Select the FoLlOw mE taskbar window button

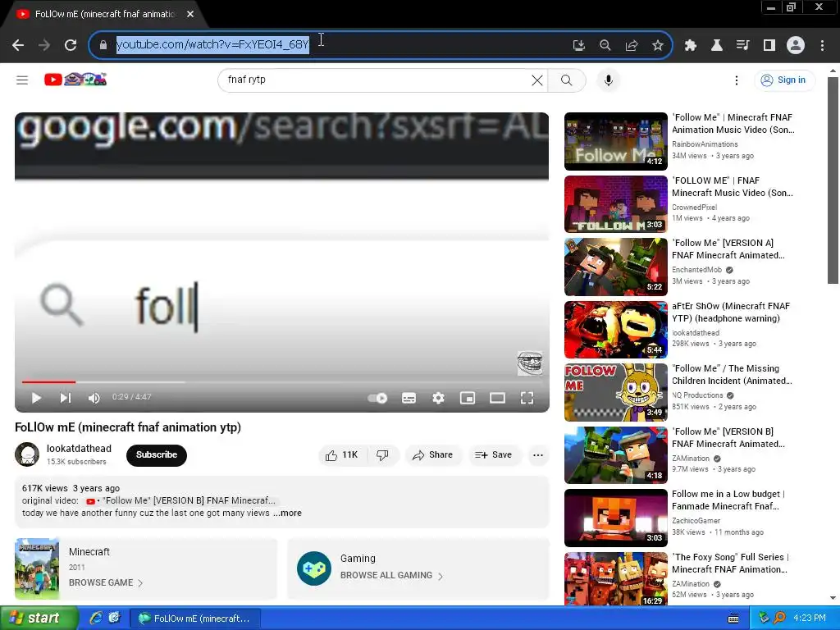[195, 619]
